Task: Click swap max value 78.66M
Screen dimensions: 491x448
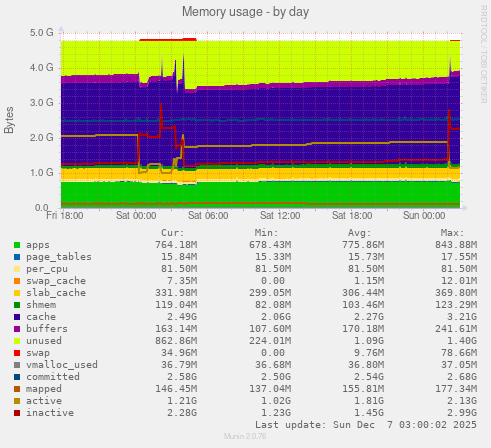Action: tap(459, 353)
